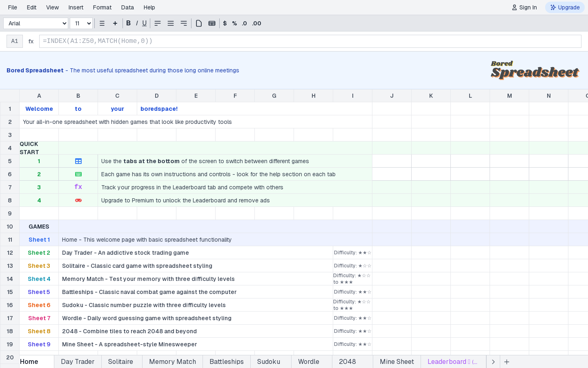Open the Leaderboard tab
This screenshot has width=588, height=368.
[x=452, y=362]
